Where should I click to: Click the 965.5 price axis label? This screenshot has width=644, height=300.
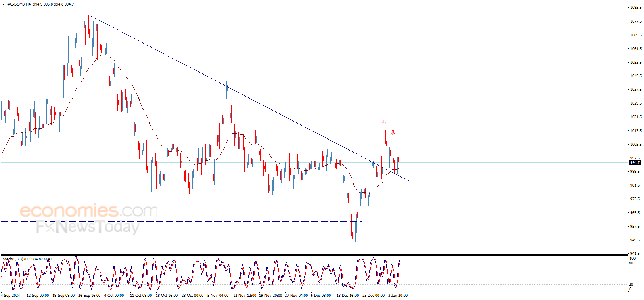tap(635, 213)
